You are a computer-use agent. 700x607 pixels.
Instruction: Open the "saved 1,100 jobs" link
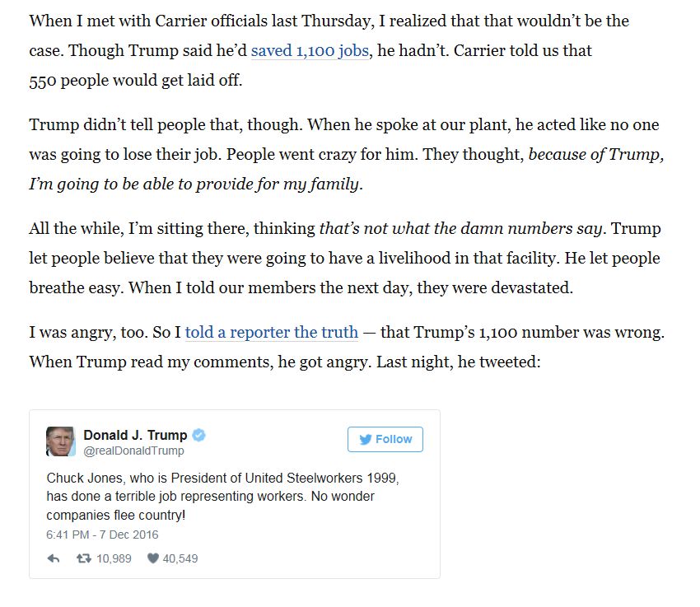(x=310, y=50)
